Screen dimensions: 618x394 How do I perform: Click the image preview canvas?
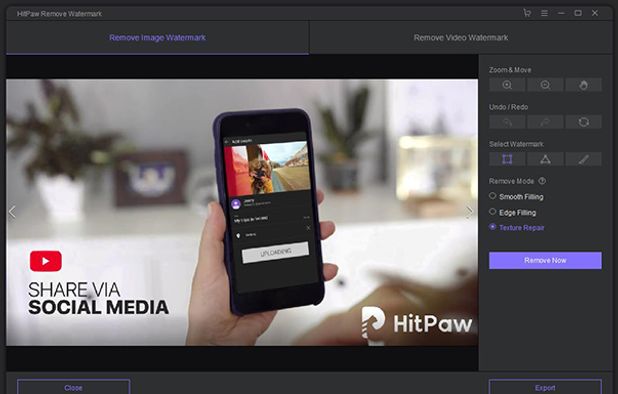coord(242,212)
